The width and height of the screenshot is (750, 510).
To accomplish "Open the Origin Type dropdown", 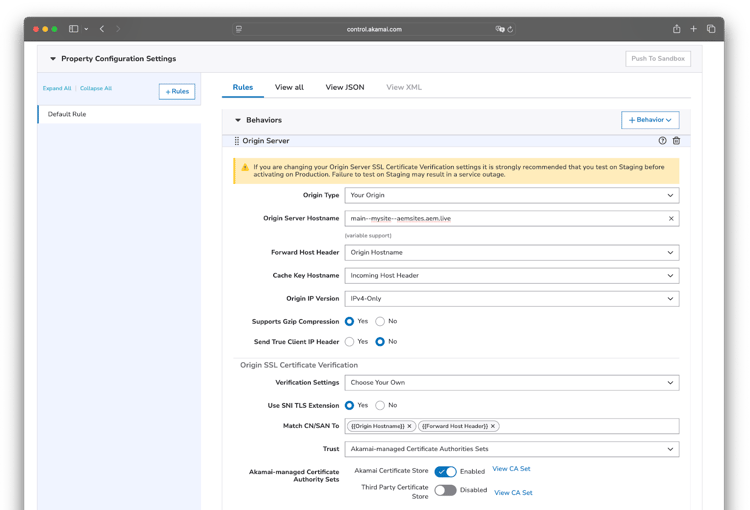I will [x=512, y=195].
